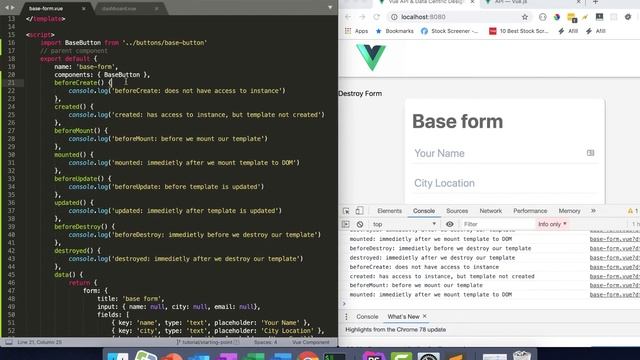Viewport: 640px width, 360px height.
Task: Focus the console Filter input
Action: [x=497, y=224]
